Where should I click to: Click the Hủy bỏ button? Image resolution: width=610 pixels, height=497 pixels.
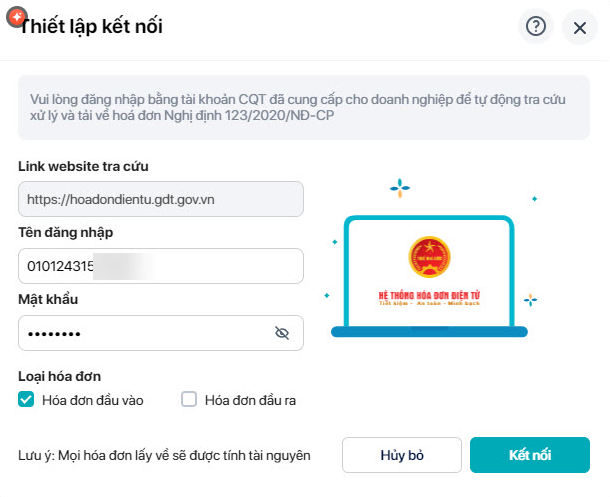click(x=402, y=455)
